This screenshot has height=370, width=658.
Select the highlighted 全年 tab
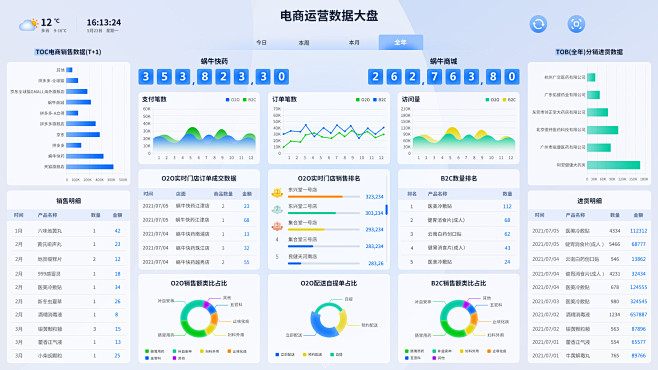[401, 42]
